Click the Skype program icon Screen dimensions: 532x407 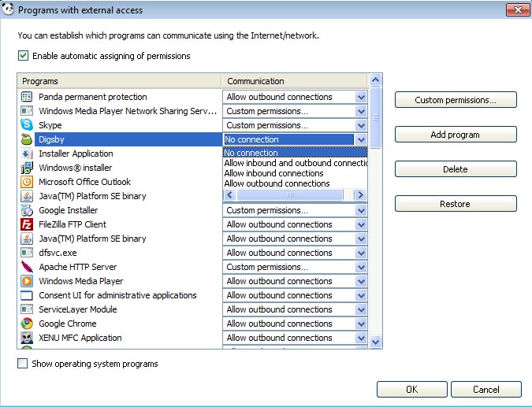(x=27, y=125)
